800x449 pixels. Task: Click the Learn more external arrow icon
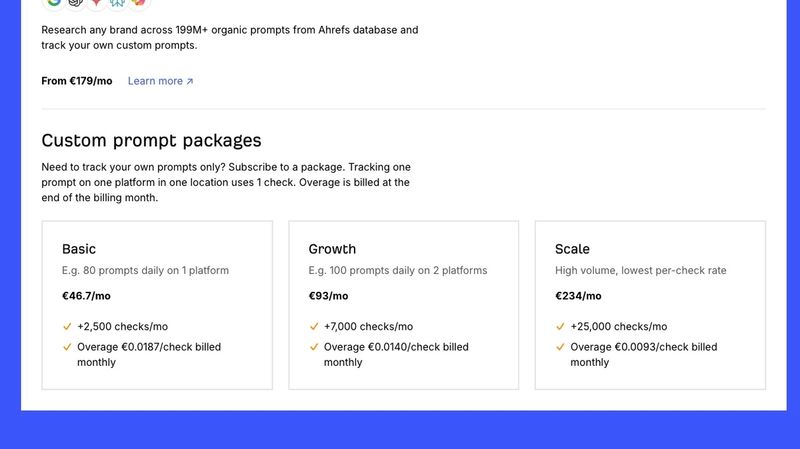click(x=190, y=81)
